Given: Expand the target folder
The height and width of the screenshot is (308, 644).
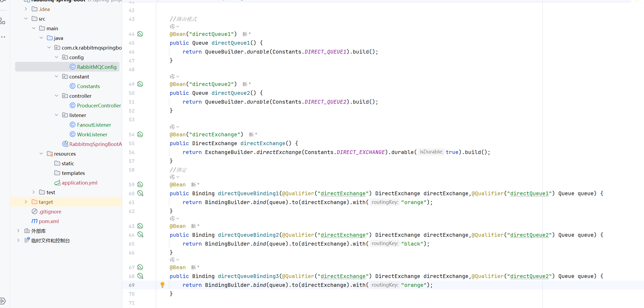Looking at the screenshot, I should click(26, 202).
